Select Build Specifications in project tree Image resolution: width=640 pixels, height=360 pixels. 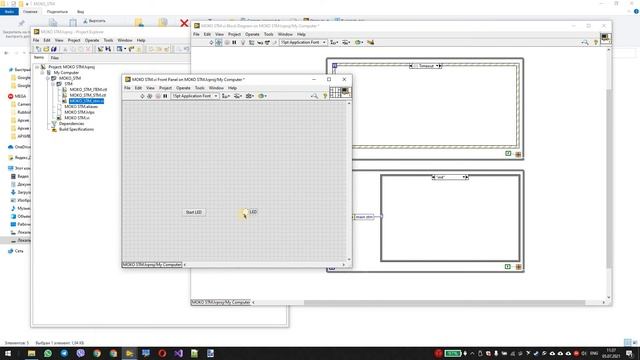[76, 129]
